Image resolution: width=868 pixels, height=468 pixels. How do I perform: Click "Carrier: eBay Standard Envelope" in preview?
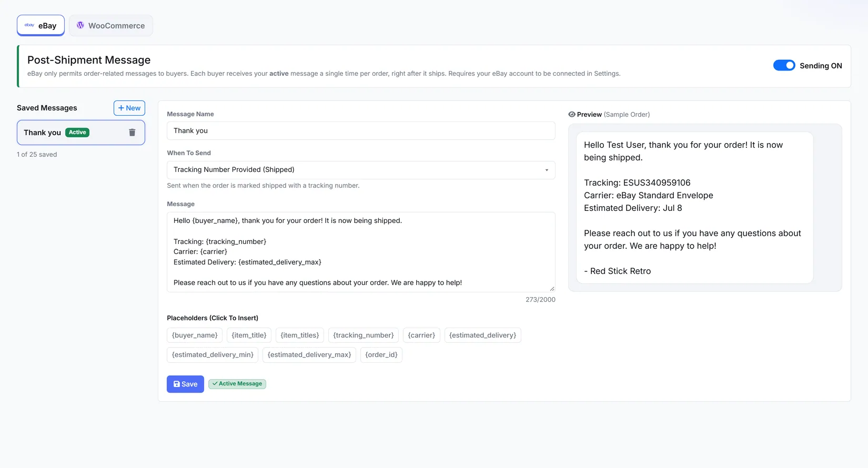click(x=649, y=196)
